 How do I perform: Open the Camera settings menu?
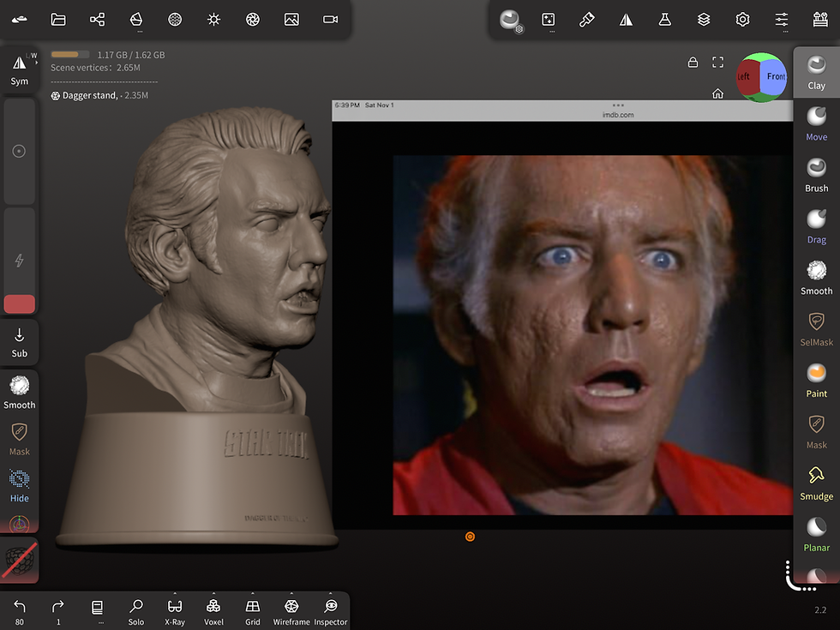(x=331, y=20)
